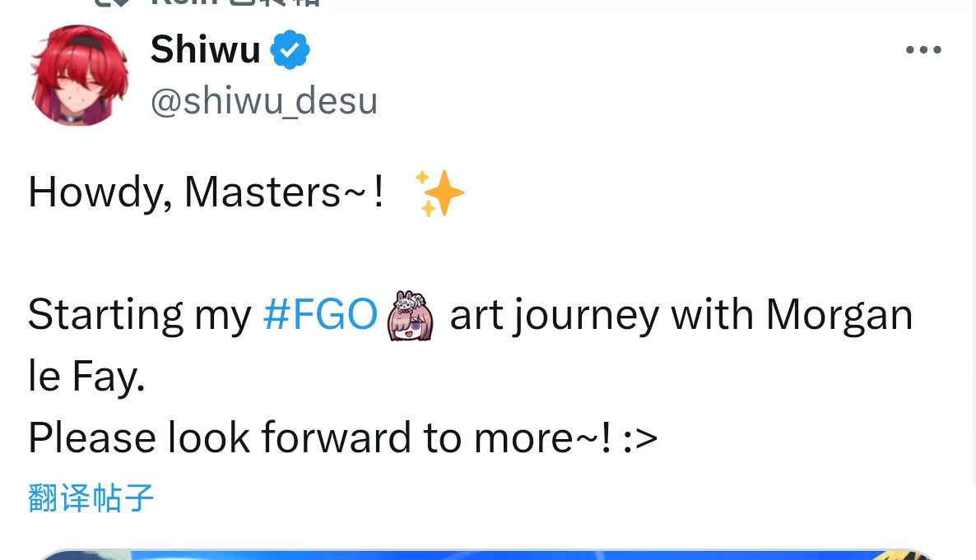
Task: Open the #FGO hashtag
Action: tap(320, 315)
